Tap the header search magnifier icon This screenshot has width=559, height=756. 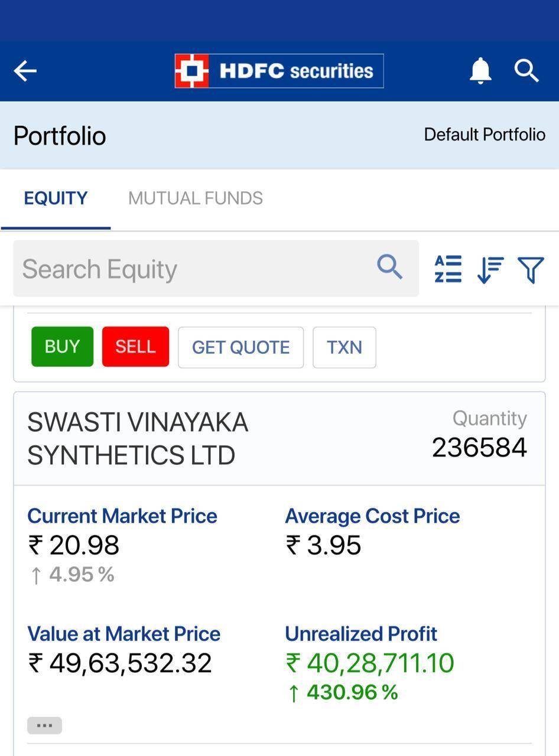coord(526,71)
